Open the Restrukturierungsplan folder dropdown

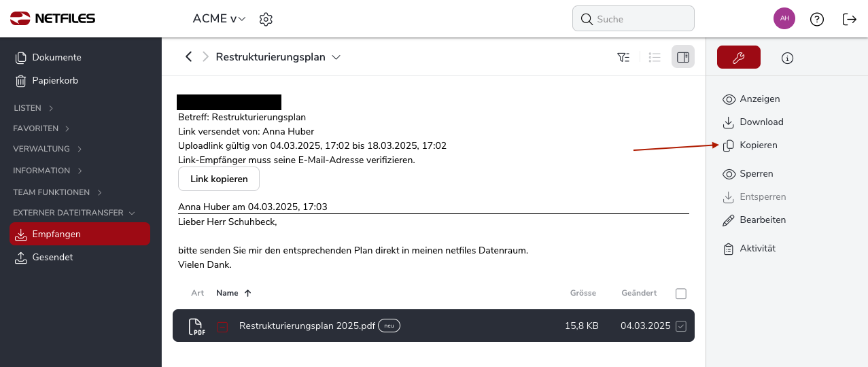coord(336,58)
